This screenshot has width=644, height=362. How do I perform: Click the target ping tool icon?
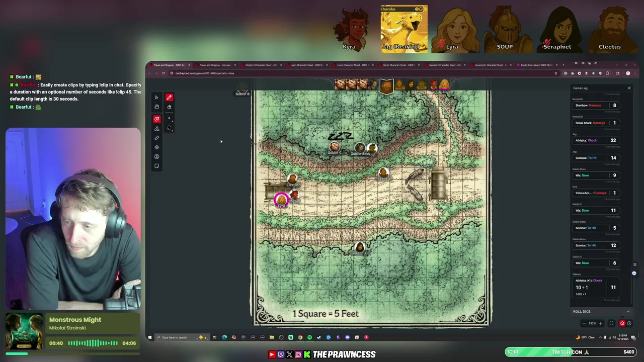(156, 147)
